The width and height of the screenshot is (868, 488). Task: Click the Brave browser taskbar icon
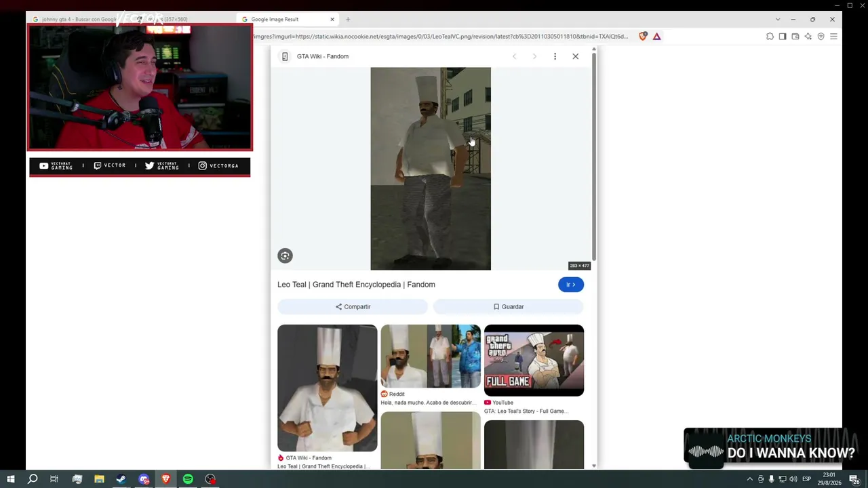165,479
